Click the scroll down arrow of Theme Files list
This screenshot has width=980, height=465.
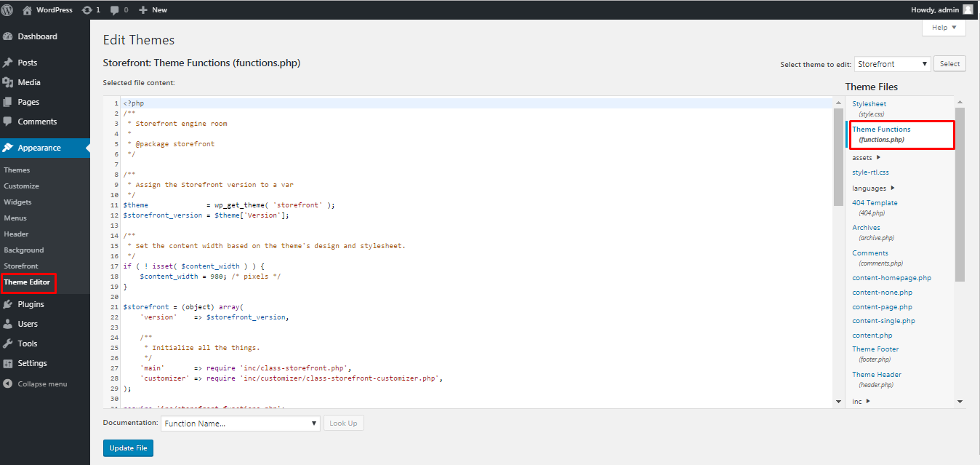coord(960,402)
